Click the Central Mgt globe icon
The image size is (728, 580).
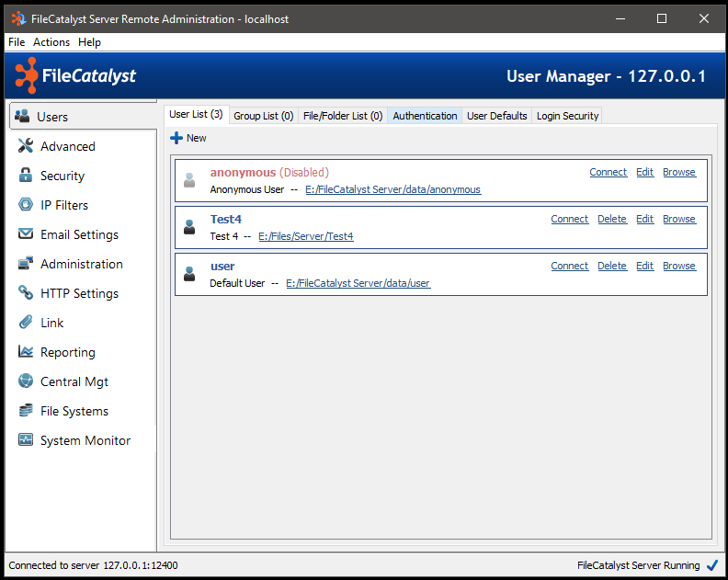click(25, 381)
